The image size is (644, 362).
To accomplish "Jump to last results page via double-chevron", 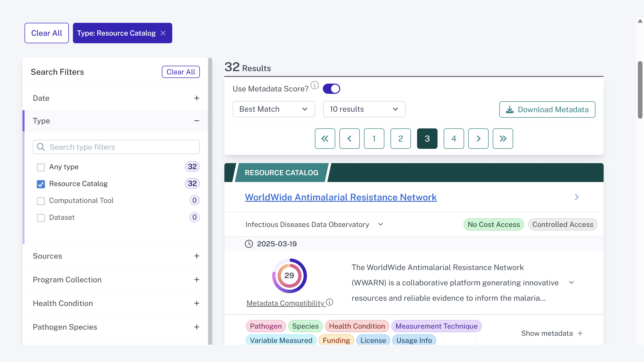I will [503, 139].
